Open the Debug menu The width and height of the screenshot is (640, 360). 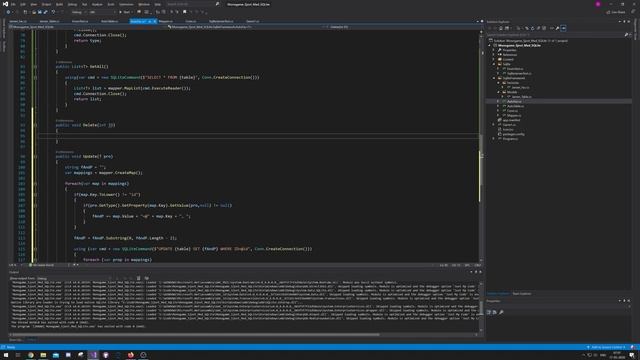[72, 4]
